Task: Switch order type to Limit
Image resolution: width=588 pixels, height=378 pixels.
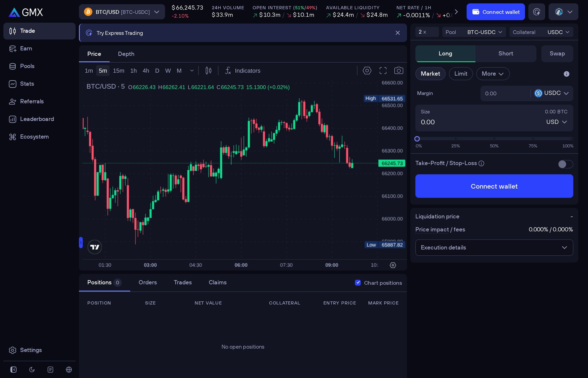Action: pos(461,74)
